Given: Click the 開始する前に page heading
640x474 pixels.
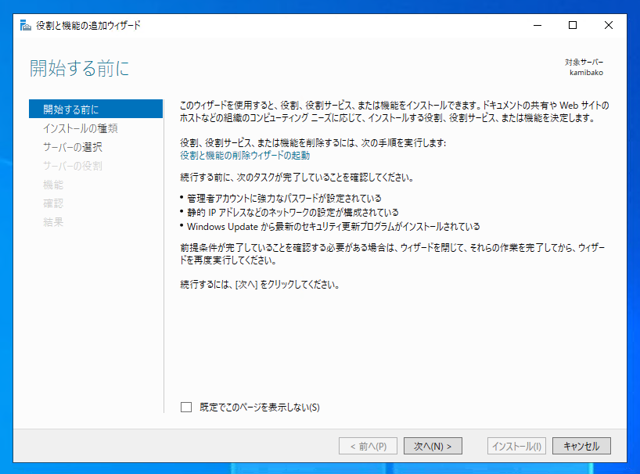Looking at the screenshot, I should click(x=79, y=68).
